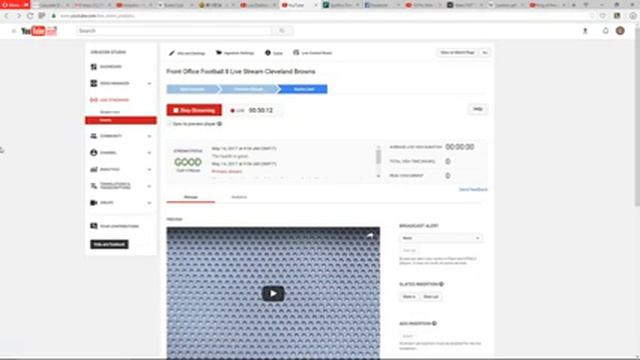Click the share arrow on preview video
Screen dimensions: 640x360
370,236
